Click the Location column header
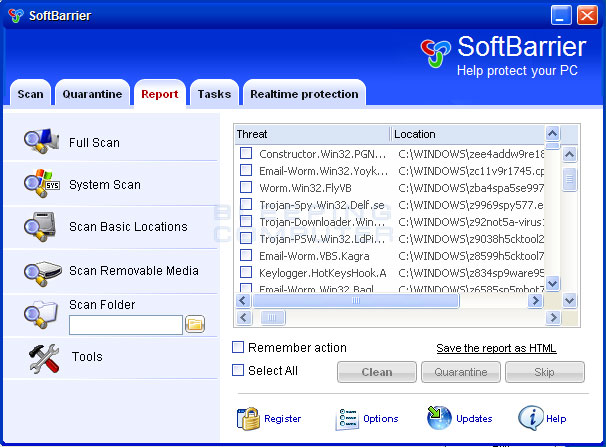This screenshot has height=447, width=606. pos(467,134)
